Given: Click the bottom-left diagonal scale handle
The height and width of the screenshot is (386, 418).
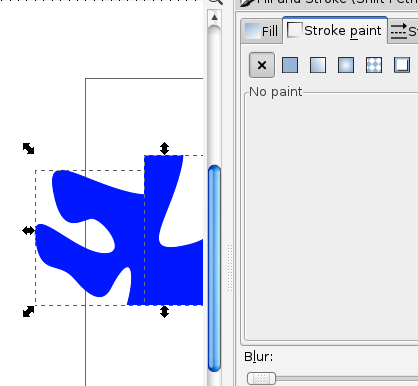Looking at the screenshot, I should point(28,312).
